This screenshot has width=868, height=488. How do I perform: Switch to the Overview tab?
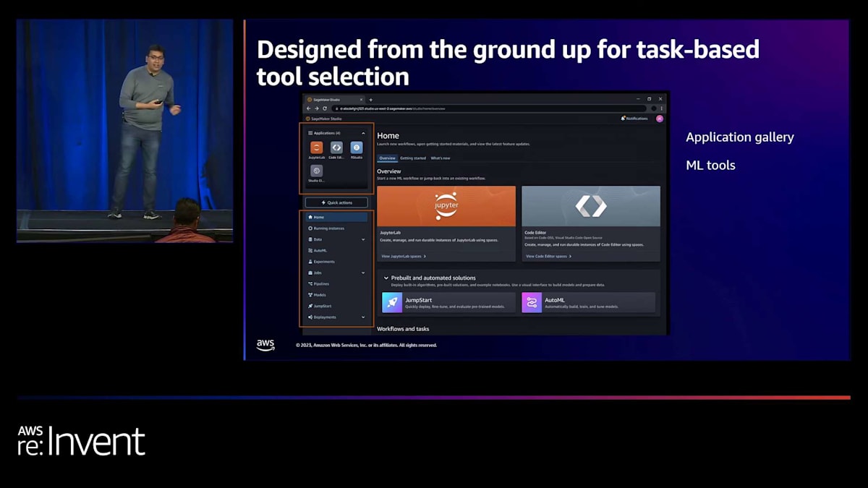pyautogui.click(x=387, y=158)
